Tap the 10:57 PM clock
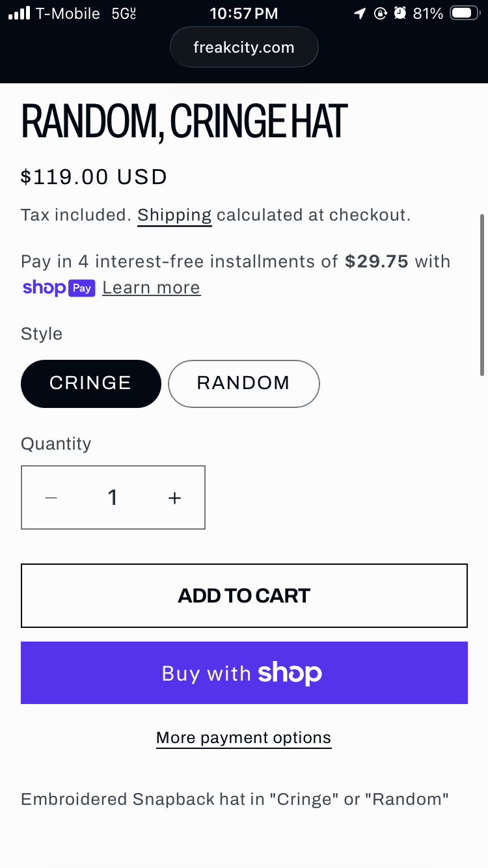 [x=244, y=13]
